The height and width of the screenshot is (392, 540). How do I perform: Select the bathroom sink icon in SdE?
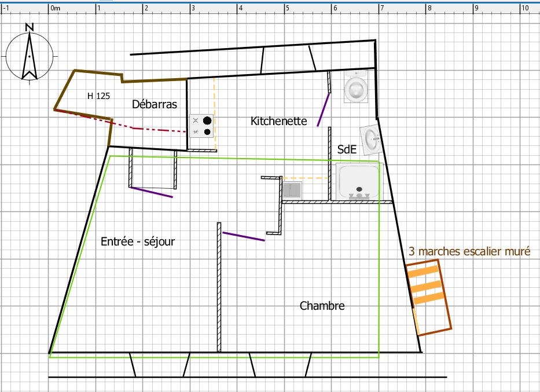[x=371, y=139]
